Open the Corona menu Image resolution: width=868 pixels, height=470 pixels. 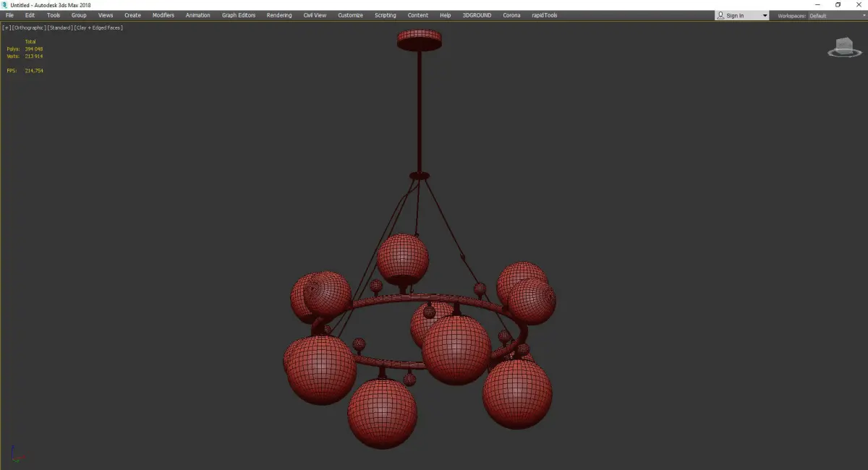pyautogui.click(x=511, y=15)
